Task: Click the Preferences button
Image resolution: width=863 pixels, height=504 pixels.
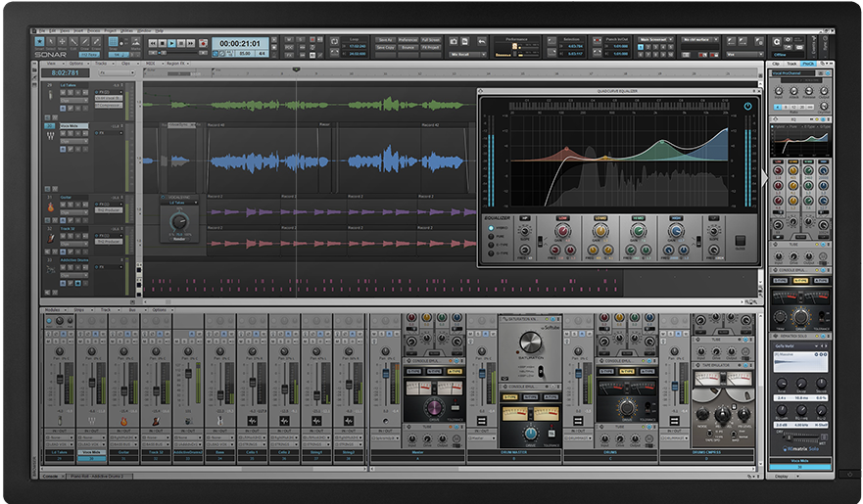Action: pos(407,40)
